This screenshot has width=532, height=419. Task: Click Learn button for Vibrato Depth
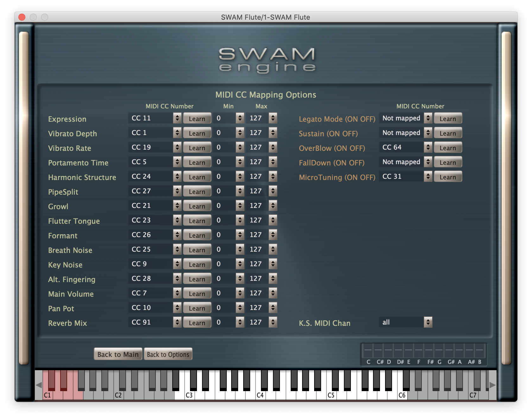(197, 133)
